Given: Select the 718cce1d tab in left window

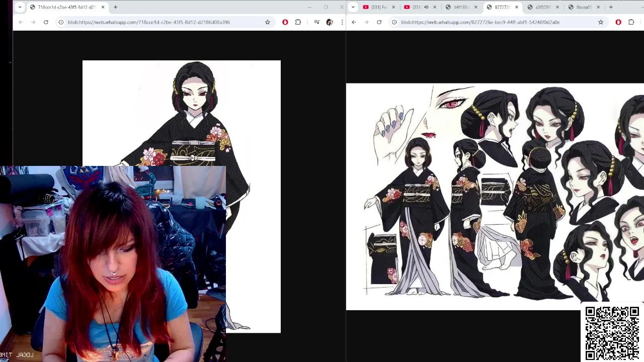Looking at the screenshot, I should 66,7.
